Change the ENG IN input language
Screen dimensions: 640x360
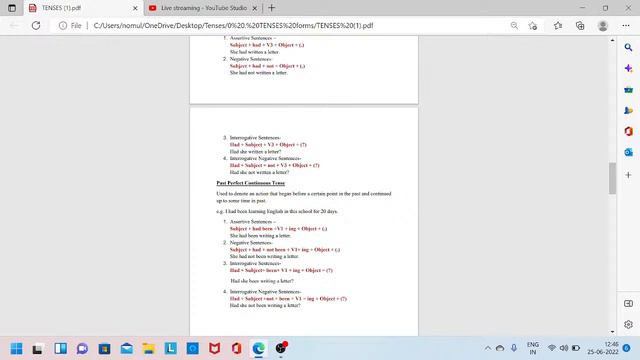tap(533, 348)
